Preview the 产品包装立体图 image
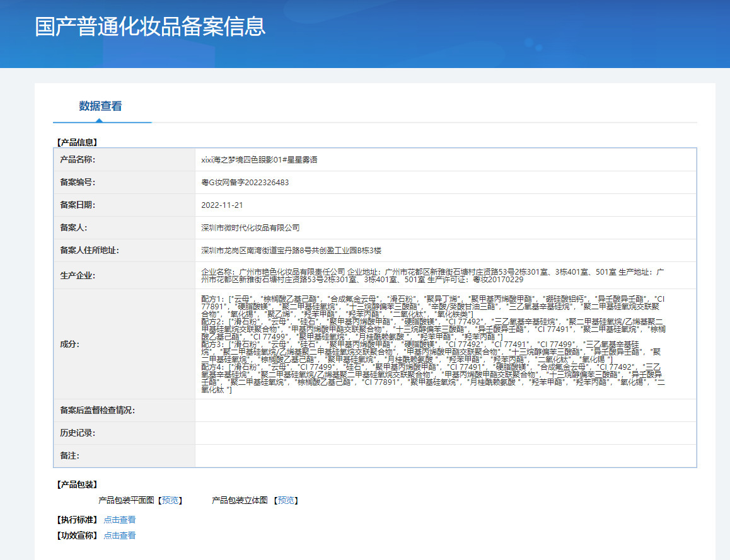Image resolution: width=730 pixels, height=560 pixels. 286,500
